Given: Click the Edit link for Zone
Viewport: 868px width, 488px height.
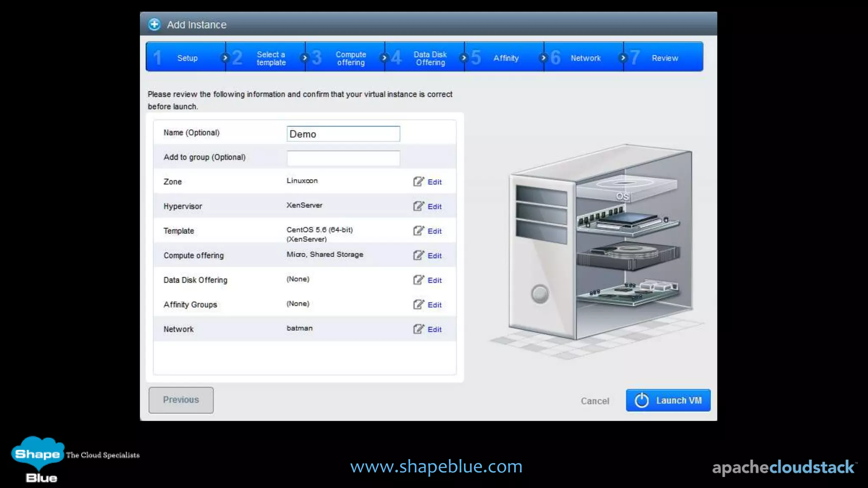Looking at the screenshot, I should pyautogui.click(x=434, y=182).
